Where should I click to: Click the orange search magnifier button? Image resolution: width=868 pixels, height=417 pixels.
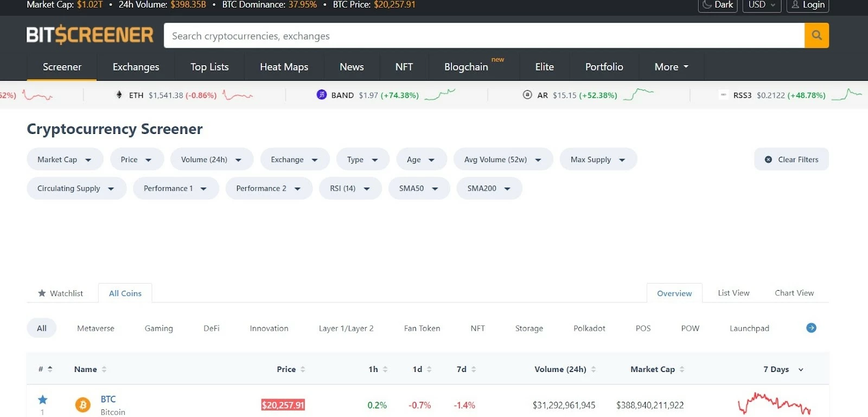(816, 35)
